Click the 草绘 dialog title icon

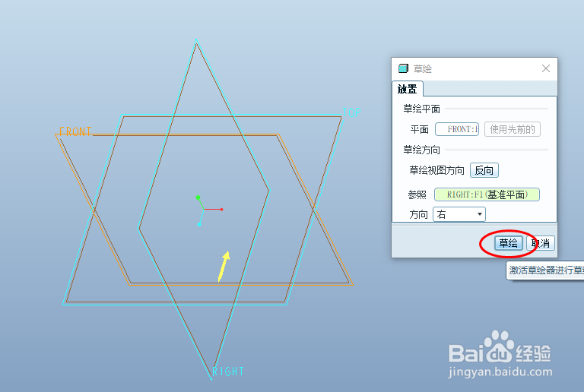[x=403, y=68]
